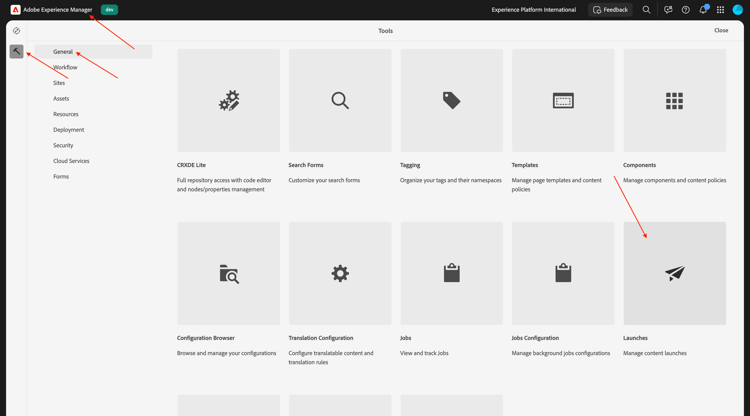Viewport: 750px width, 416px height.
Task: Click the Adobe Experience Manager title
Action: point(58,10)
